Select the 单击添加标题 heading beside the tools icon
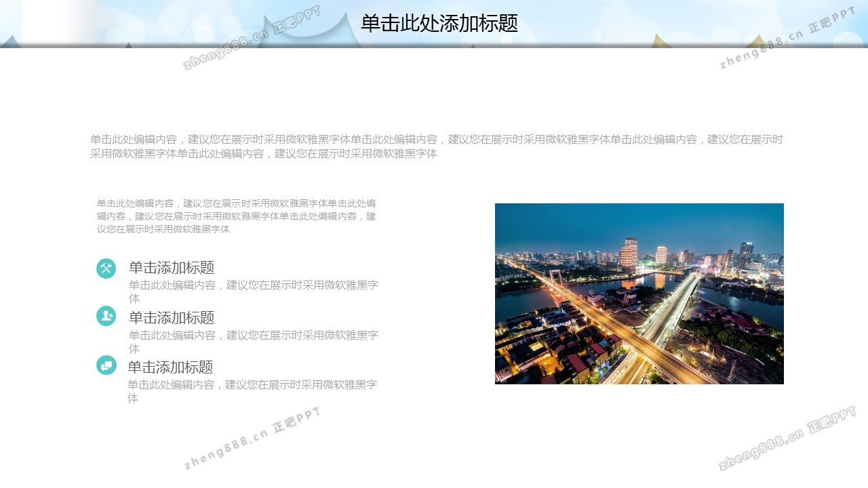 [x=172, y=268]
